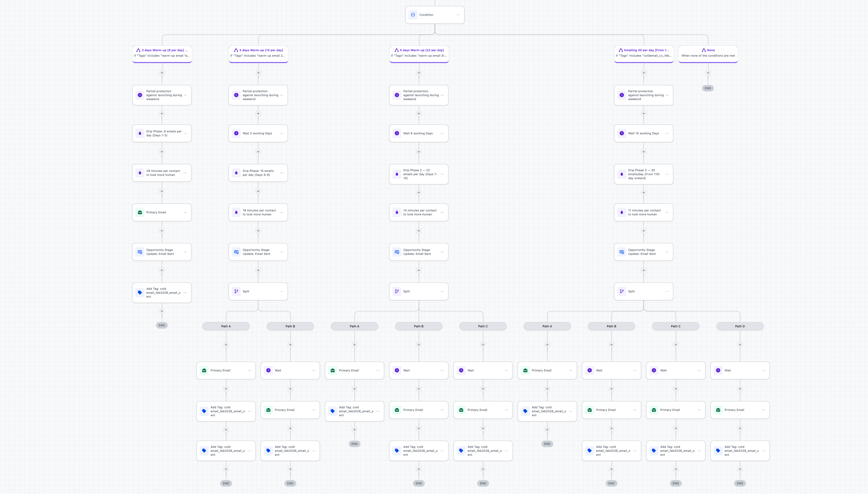Click the END marker under the None branch
Image resolution: width=868 pixels, height=494 pixels.
click(x=707, y=88)
